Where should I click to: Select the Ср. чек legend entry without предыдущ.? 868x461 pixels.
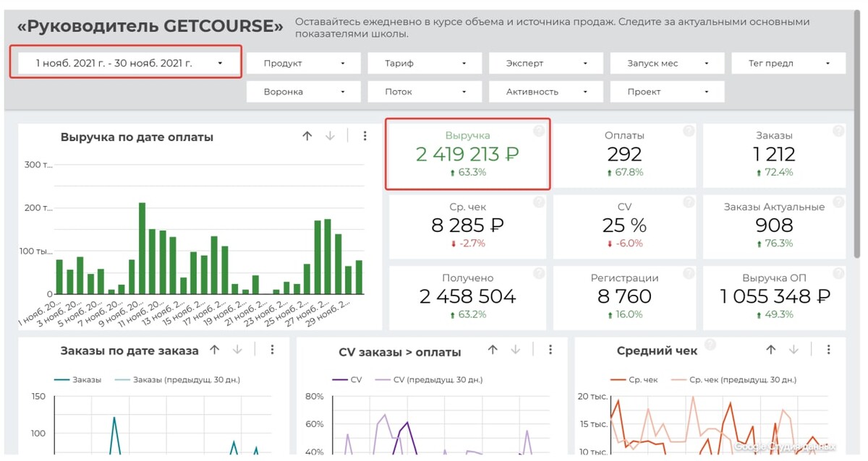[634, 379]
